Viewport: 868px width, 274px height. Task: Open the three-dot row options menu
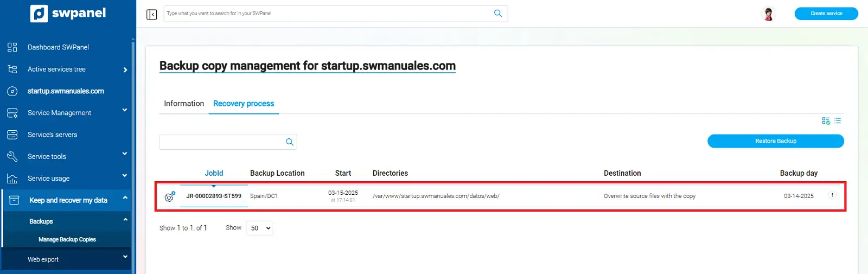pos(832,195)
